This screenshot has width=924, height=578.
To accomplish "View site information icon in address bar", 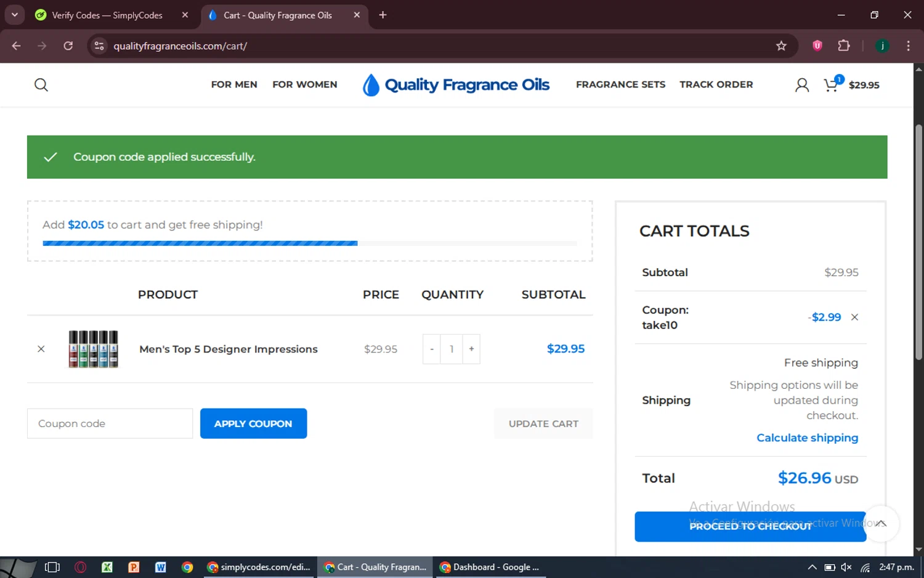I will 99,46.
